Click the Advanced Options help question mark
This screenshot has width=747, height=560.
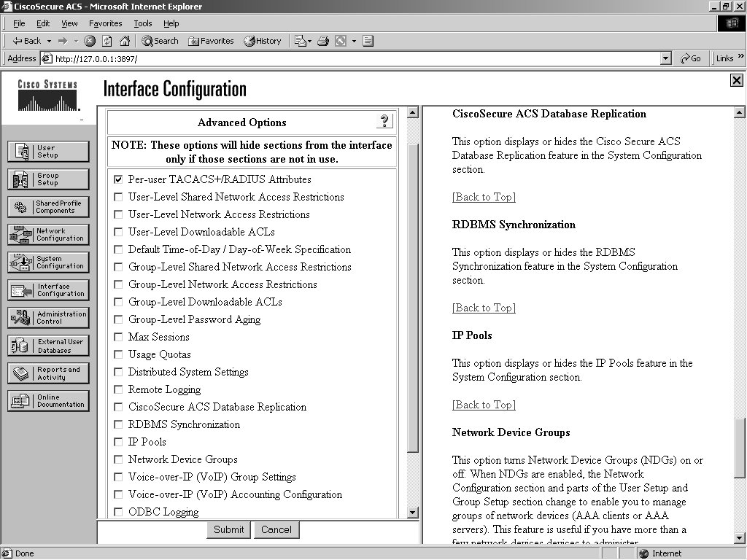click(x=384, y=122)
